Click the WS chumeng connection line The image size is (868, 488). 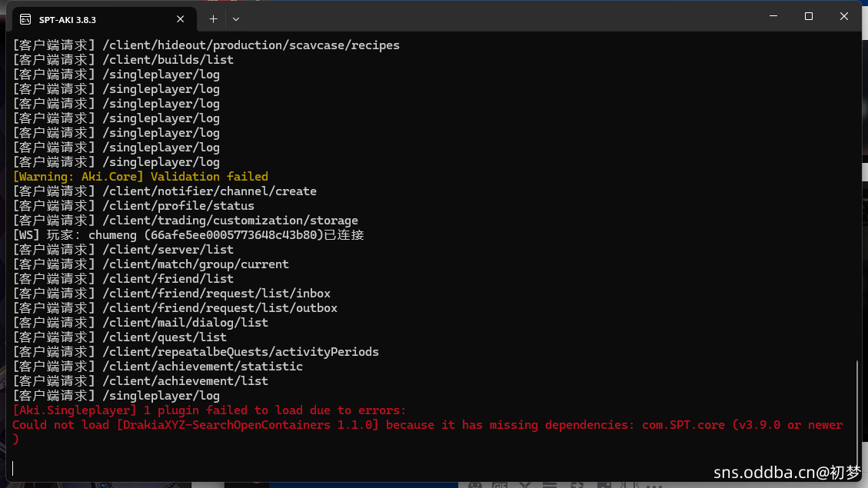pos(188,235)
